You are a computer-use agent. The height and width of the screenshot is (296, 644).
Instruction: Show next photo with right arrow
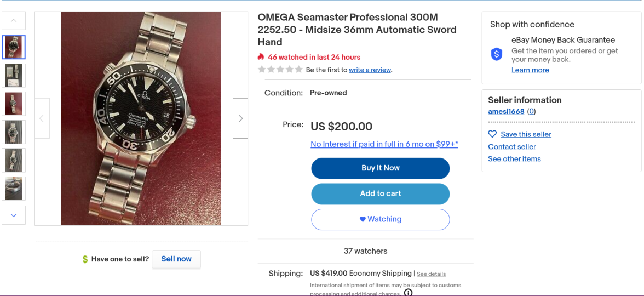(240, 118)
